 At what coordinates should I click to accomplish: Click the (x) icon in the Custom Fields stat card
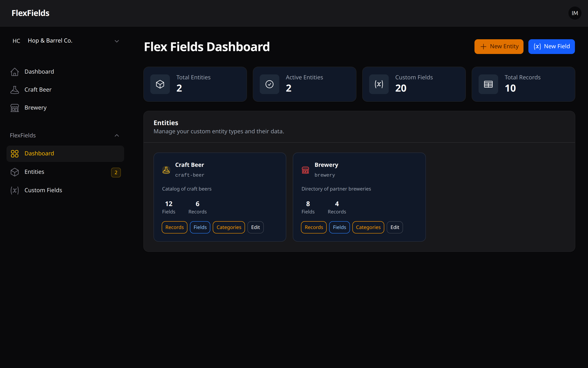(x=379, y=84)
